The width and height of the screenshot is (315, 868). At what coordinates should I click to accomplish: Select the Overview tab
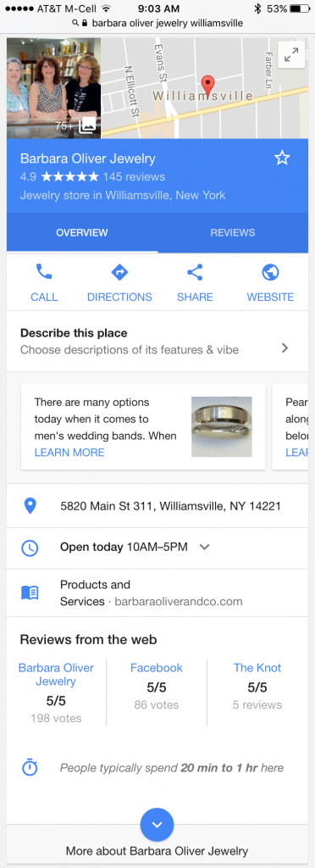[x=82, y=232]
